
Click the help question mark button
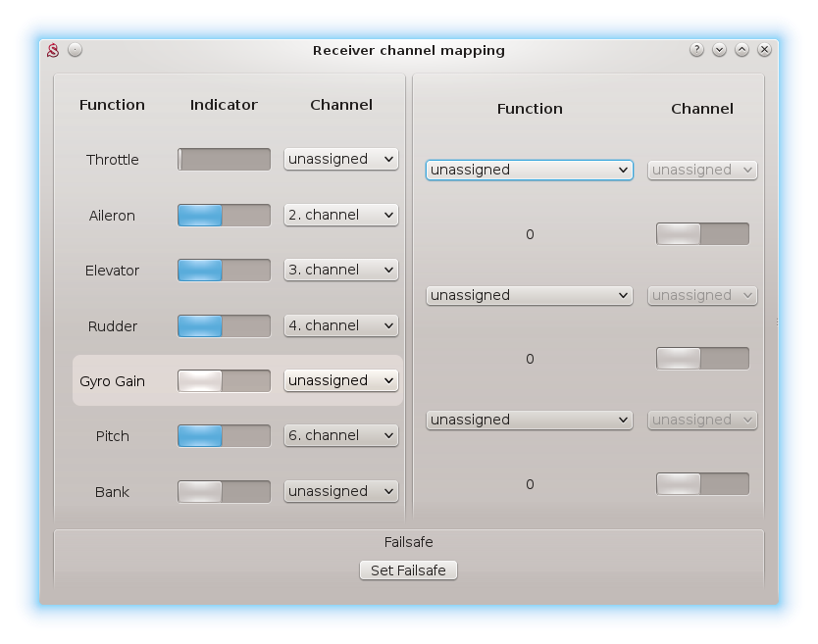click(696, 50)
